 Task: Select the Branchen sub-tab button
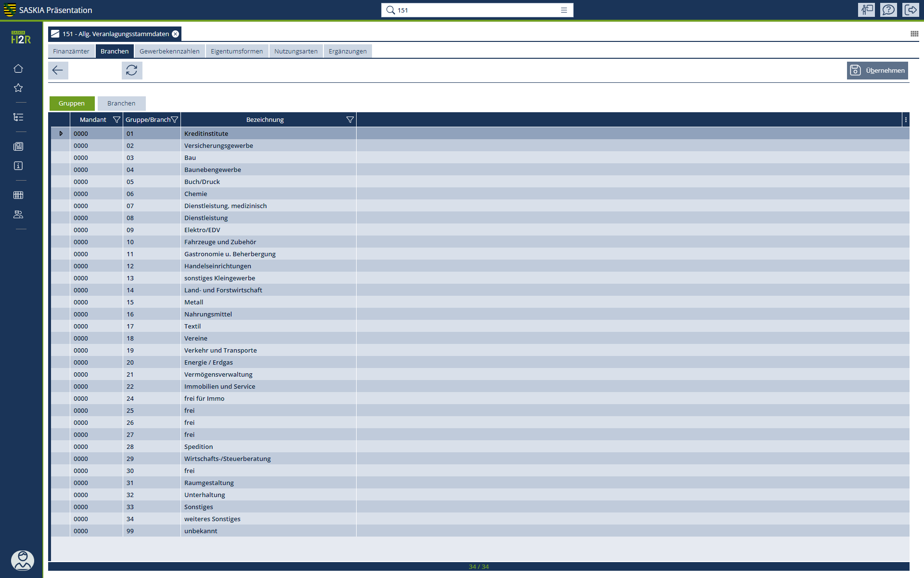121,103
